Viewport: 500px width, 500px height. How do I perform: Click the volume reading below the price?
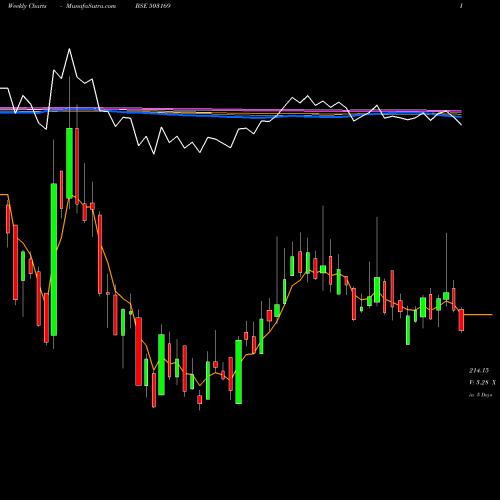(482, 383)
